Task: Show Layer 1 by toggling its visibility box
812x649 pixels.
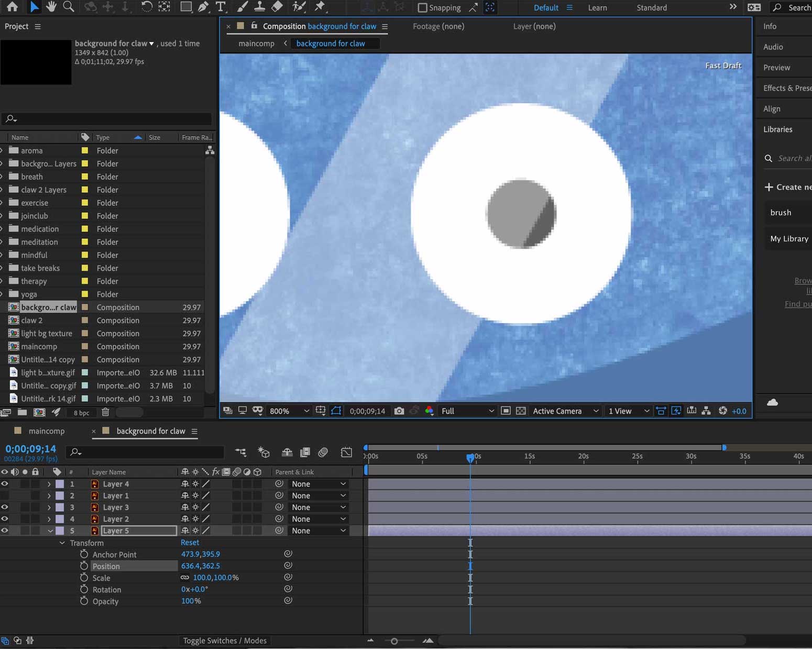Action: point(5,496)
